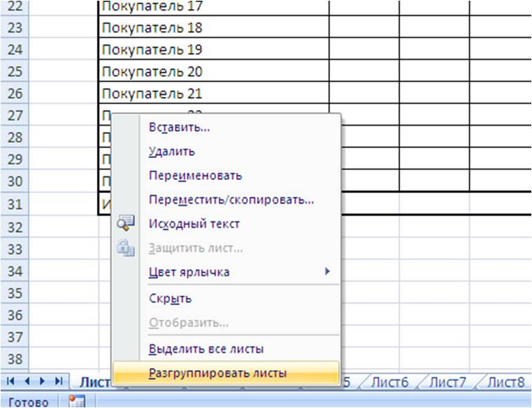
Task: Switch to the Лист6 tab
Action: (x=390, y=382)
